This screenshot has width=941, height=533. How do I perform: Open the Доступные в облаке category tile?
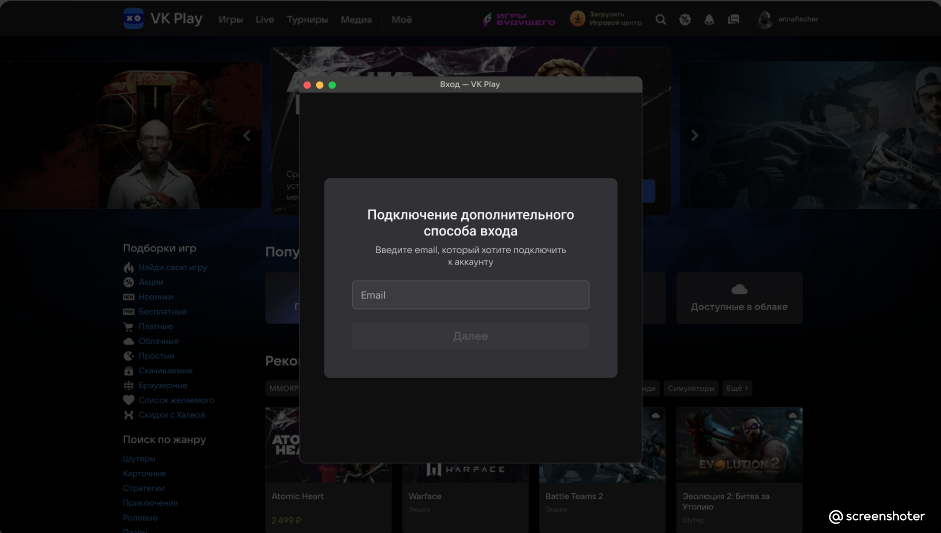click(x=739, y=298)
